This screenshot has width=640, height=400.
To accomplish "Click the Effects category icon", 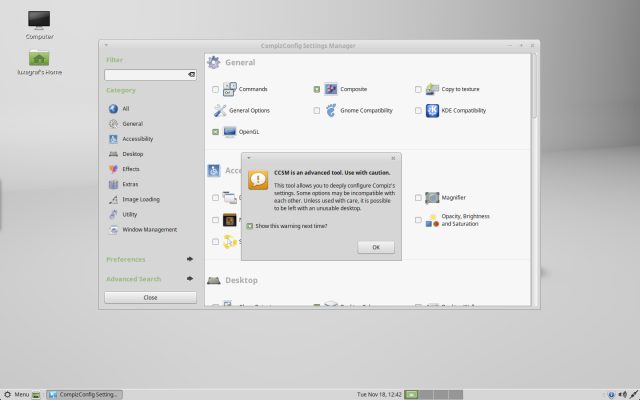I will (x=113, y=169).
